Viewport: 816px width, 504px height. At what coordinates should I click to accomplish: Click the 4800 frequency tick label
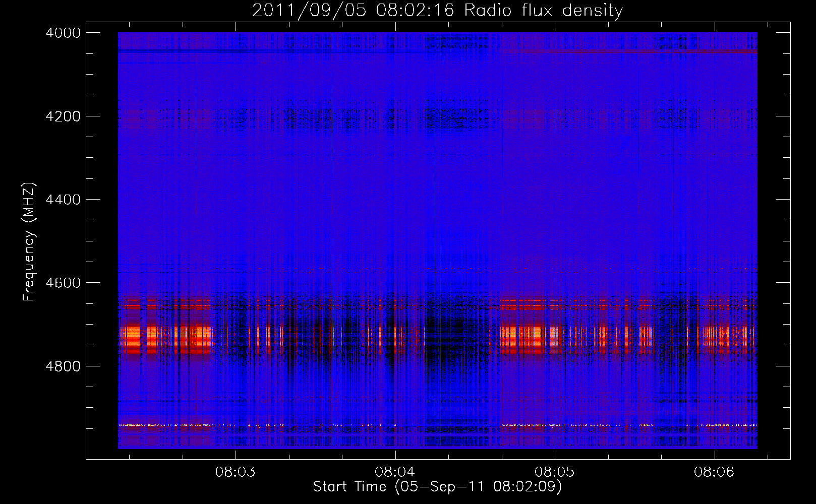[x=63, y=366]
